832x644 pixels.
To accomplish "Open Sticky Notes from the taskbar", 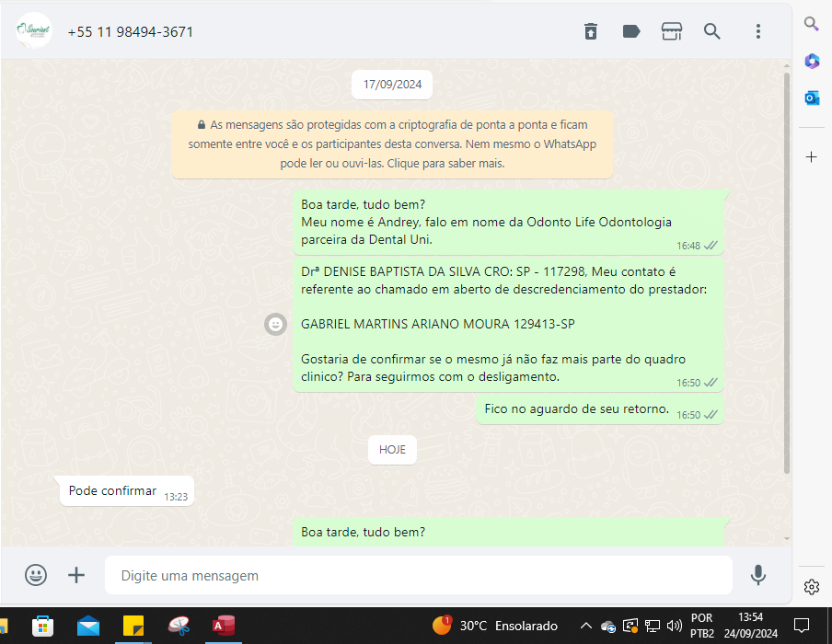I will [x=133, y=626].
